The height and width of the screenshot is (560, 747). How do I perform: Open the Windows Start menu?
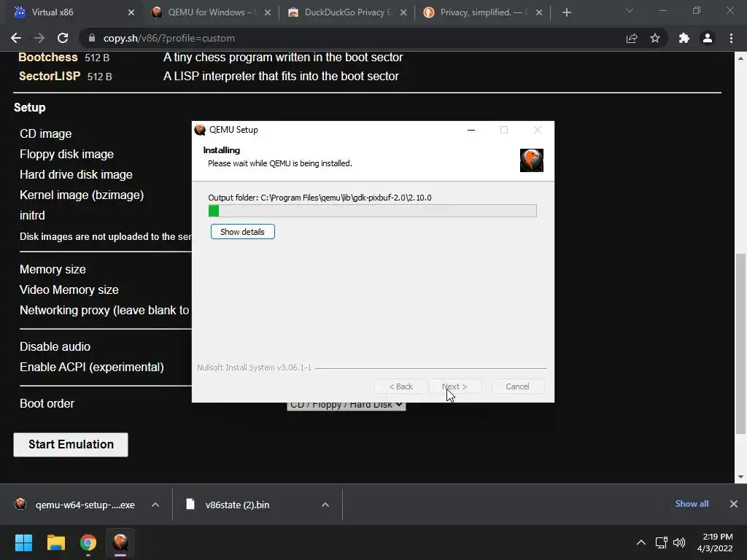point(23,542)
